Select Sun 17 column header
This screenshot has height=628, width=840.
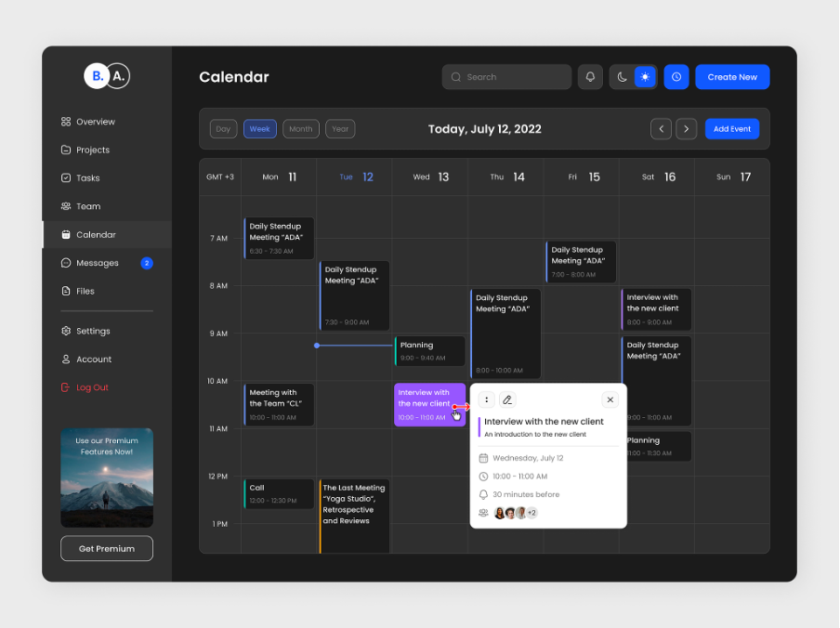[733, 177]
